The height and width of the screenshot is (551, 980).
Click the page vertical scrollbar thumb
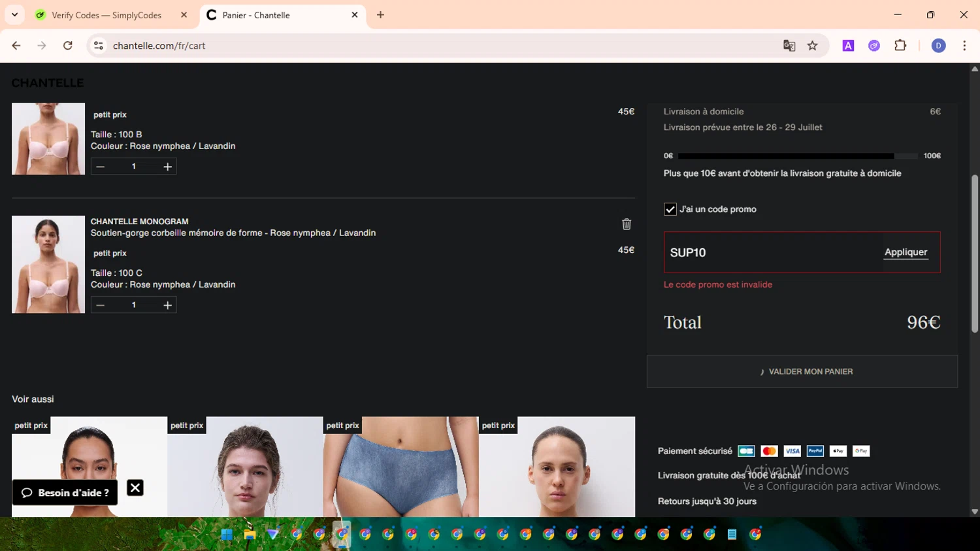(975, 254)
